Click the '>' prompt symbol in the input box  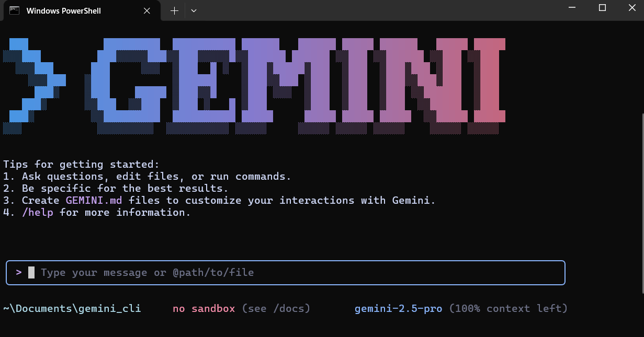tap(18, 272)
